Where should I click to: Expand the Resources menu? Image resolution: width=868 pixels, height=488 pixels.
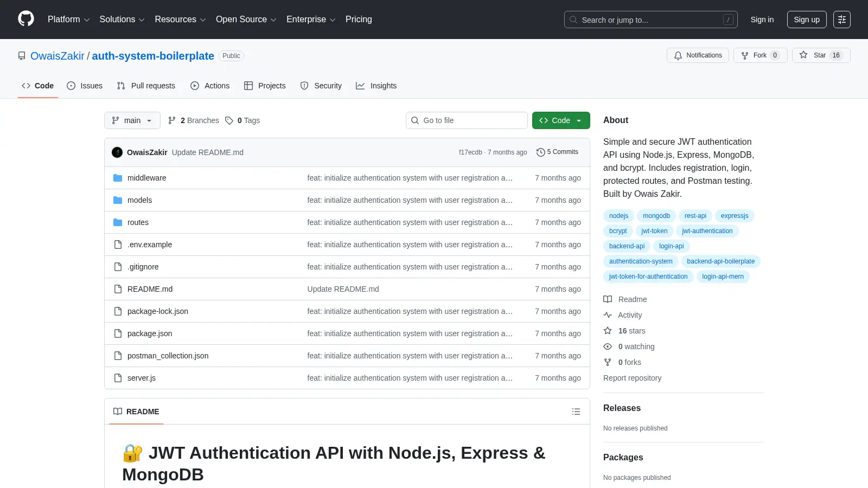[180, 20]
